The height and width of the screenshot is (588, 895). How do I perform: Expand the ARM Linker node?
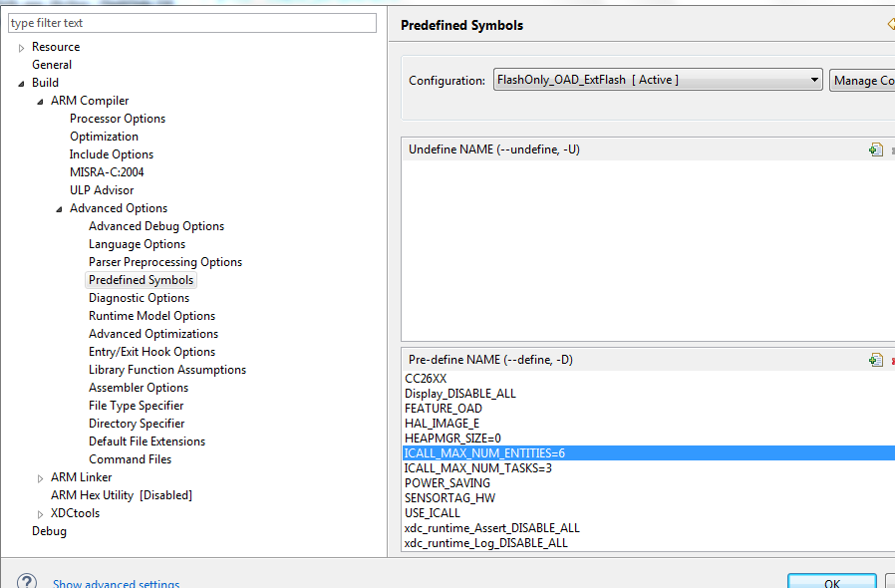pyautogui.click(x=40, y=478)
